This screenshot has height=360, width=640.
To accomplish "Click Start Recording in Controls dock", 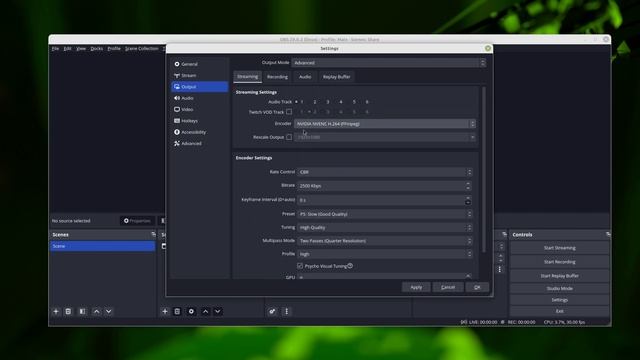I will pos(560,262).
